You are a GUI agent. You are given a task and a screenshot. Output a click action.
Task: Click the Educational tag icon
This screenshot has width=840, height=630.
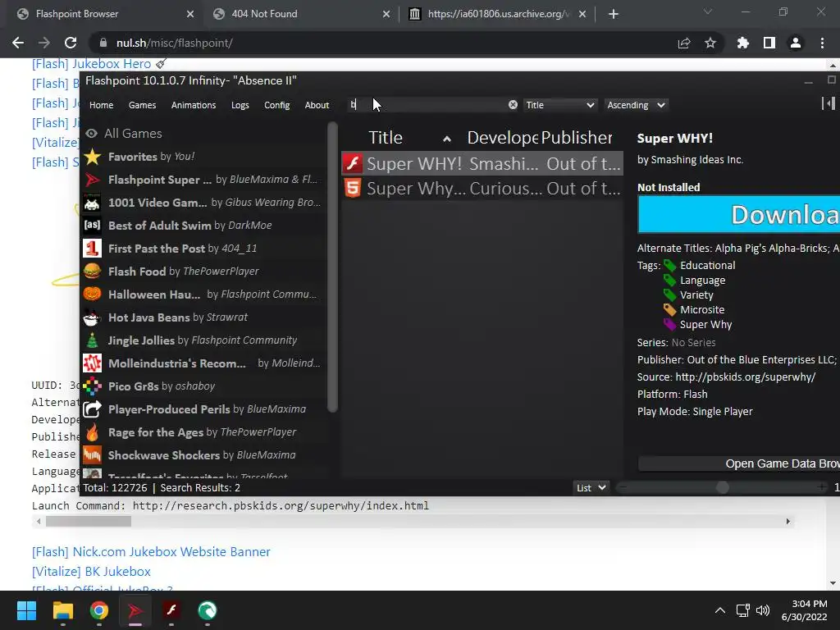[669, 265]
